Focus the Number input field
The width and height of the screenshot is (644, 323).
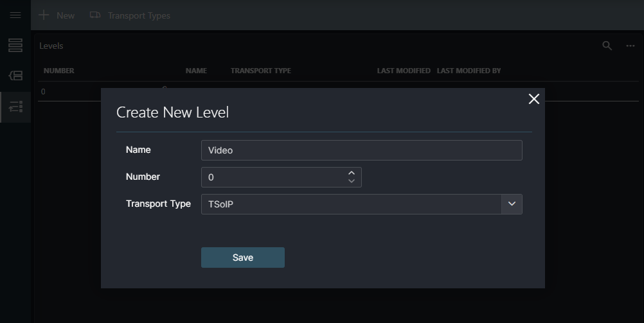tap(273, 177)
